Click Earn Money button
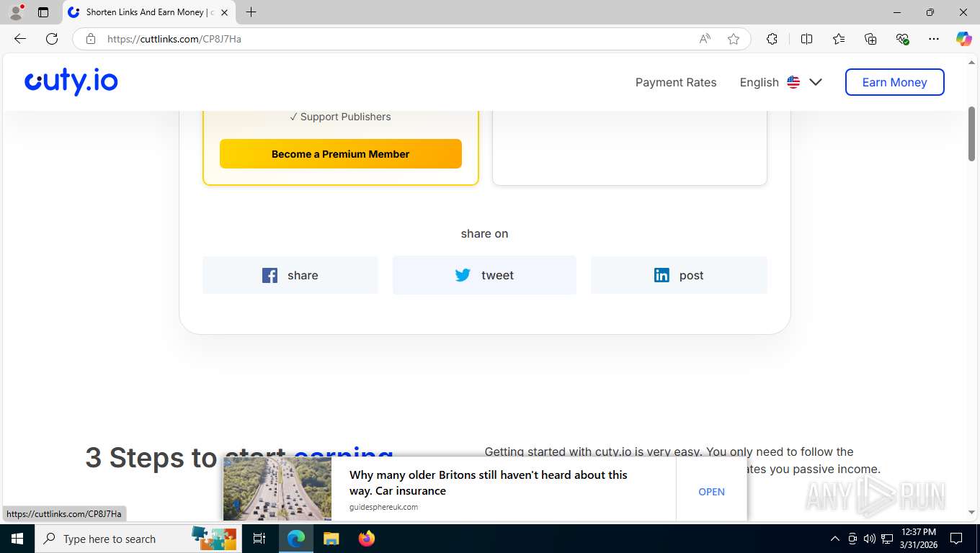Viewport: 980px width, 553px height. pyautogui.click(x=894, y=82)
